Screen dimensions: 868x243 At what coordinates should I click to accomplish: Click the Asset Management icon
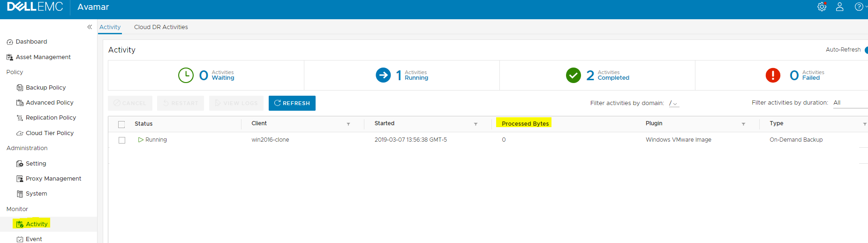(10, 57)
